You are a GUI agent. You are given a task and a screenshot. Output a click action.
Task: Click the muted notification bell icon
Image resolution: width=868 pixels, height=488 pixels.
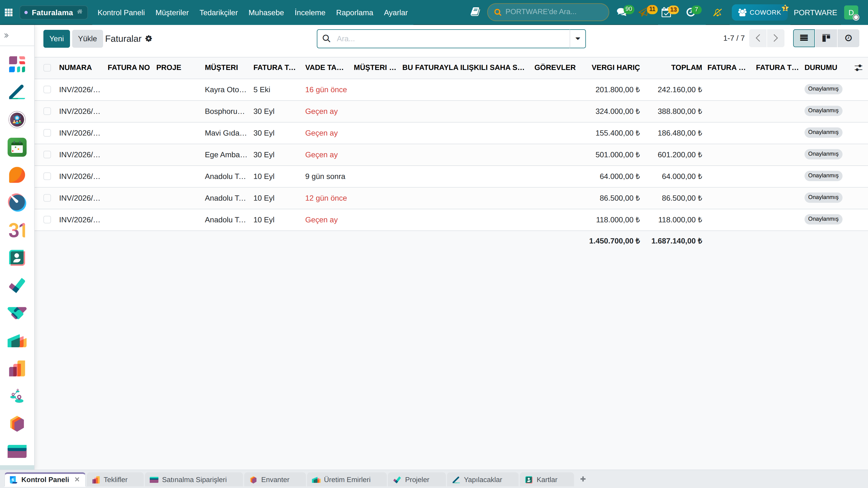click(x=717, y=12)
